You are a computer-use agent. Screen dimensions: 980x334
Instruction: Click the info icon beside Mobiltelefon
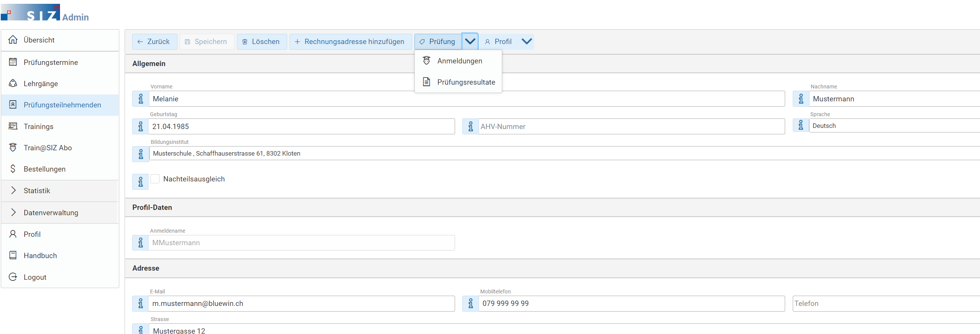[x=471, y=303]
